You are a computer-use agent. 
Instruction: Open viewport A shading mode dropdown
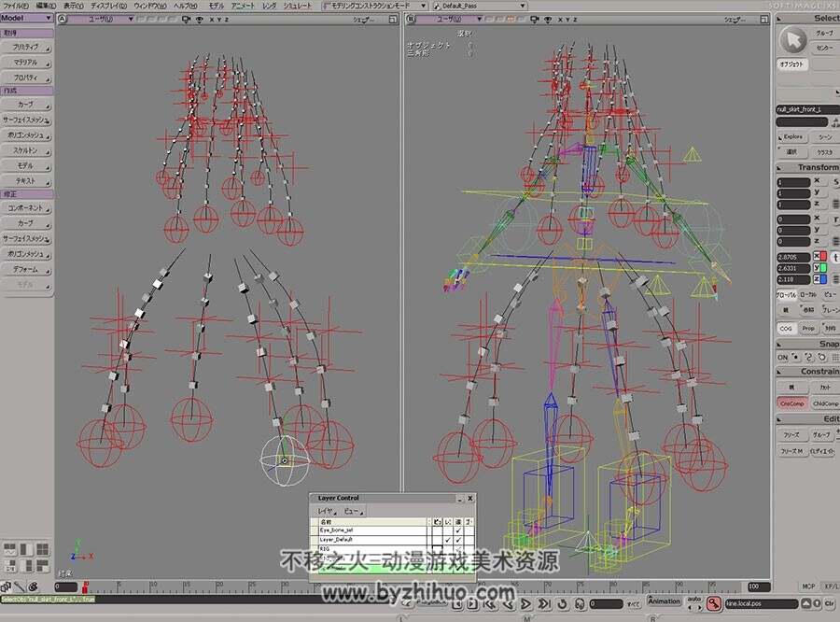364,20
